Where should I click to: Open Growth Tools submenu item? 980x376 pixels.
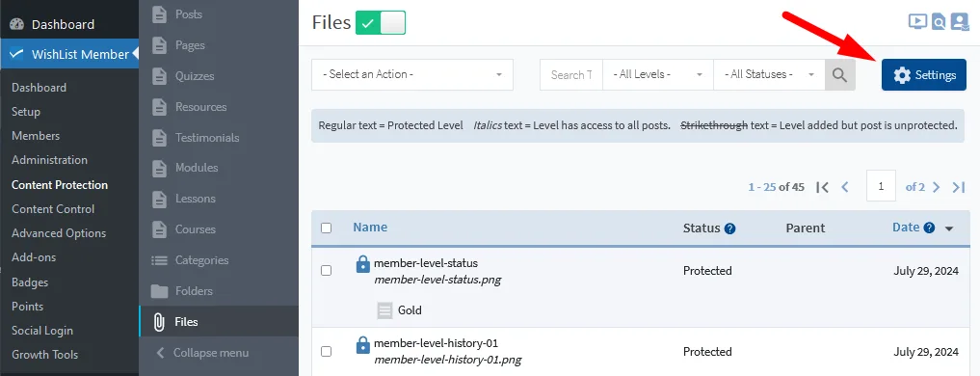[45, 354]
